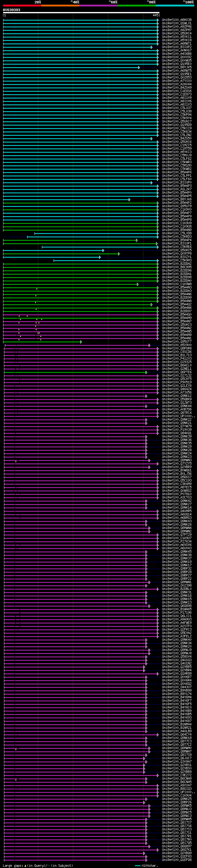Select the UniRef100_Q8PUR8 label
The image size is (197, 868).
tap(177, 349)
